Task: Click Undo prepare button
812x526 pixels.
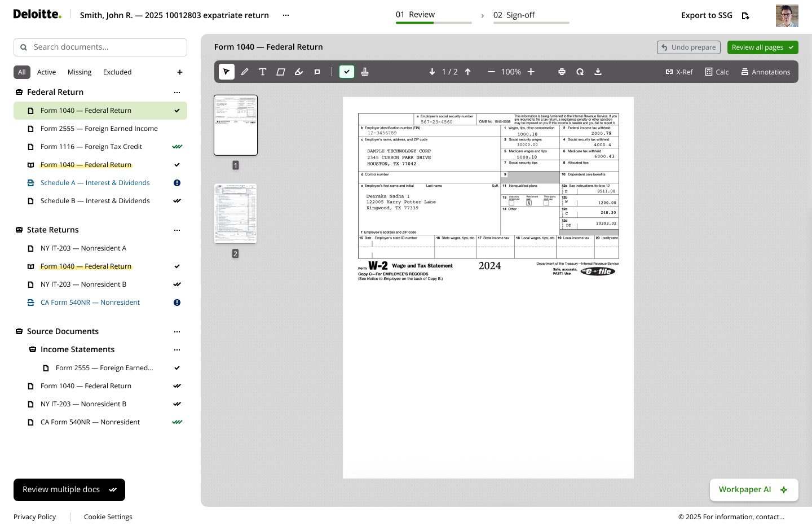Action: [689, 47]
